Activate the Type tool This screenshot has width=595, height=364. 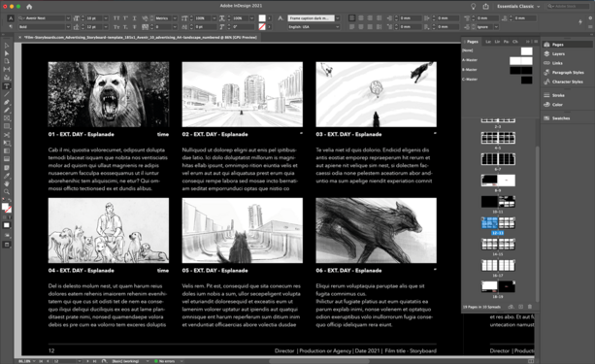point(7,86)
